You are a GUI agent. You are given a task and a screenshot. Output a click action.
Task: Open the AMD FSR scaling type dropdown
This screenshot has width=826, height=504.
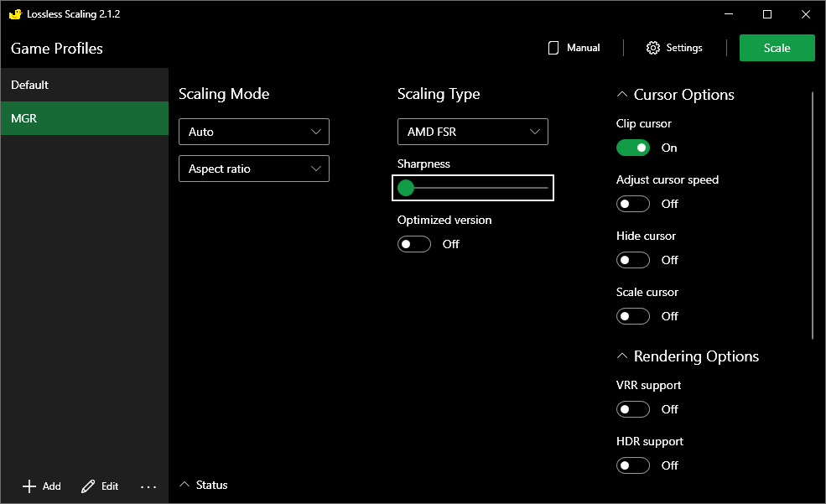472,132
